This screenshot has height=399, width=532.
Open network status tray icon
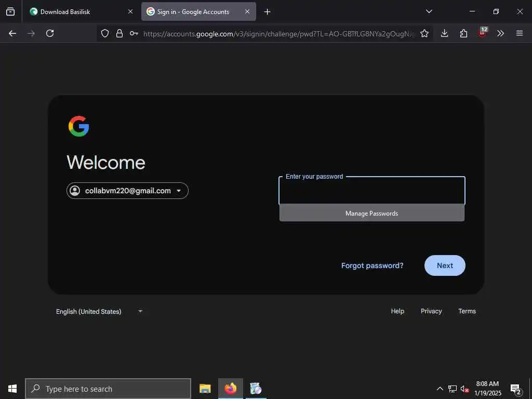tap(453, 389)
